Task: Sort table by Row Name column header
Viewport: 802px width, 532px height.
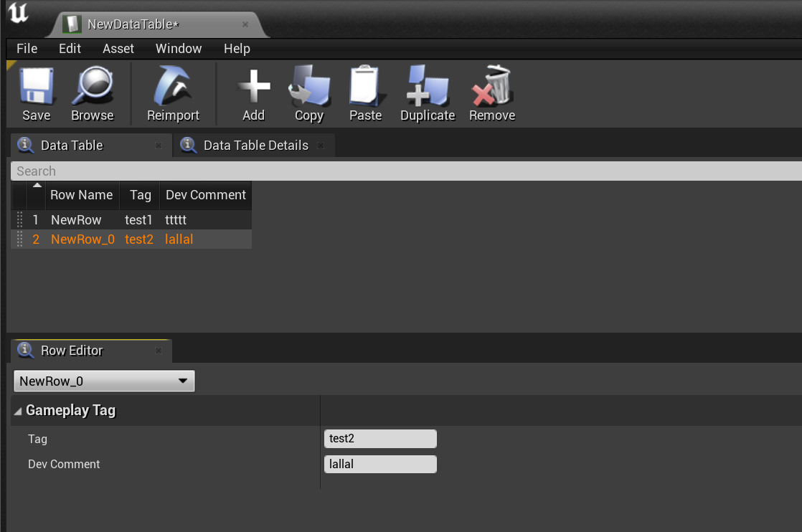Action: tap(81, 195)
